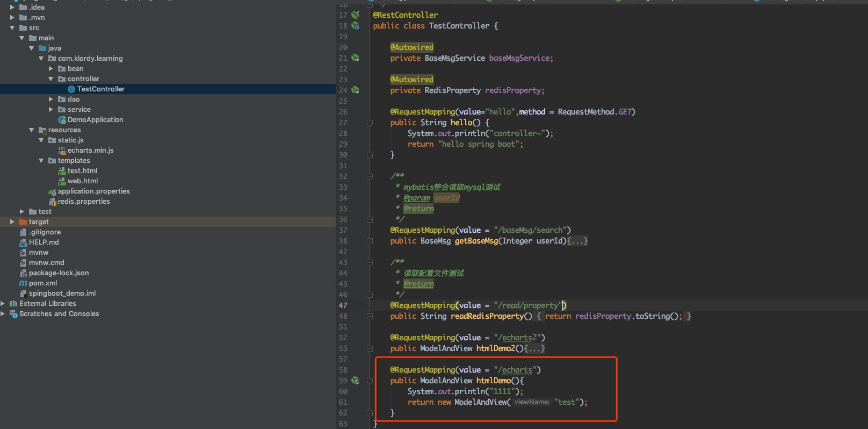868x429 pixels.
Task: Click the application.properties Spring config icon
Action: pos(52,191)
